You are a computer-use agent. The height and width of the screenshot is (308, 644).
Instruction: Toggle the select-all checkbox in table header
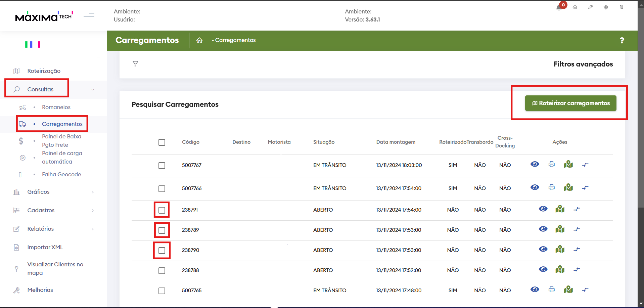[x=162, y=142]
